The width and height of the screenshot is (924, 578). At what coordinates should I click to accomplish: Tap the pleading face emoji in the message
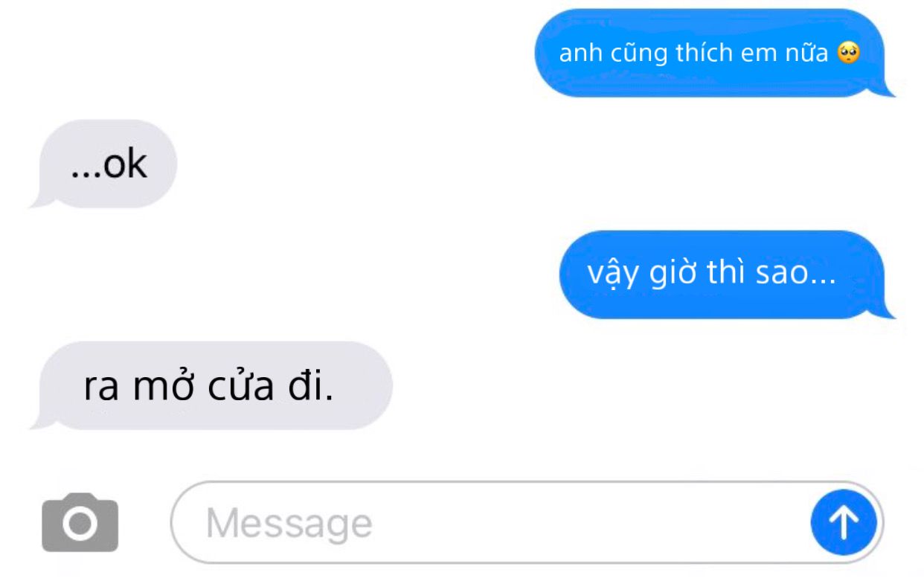point(848,53)
